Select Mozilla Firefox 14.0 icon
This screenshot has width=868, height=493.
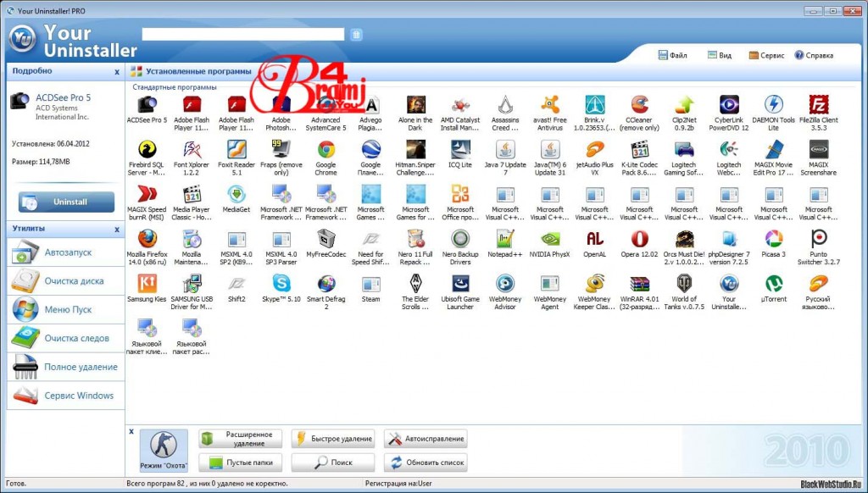point(147,239)
